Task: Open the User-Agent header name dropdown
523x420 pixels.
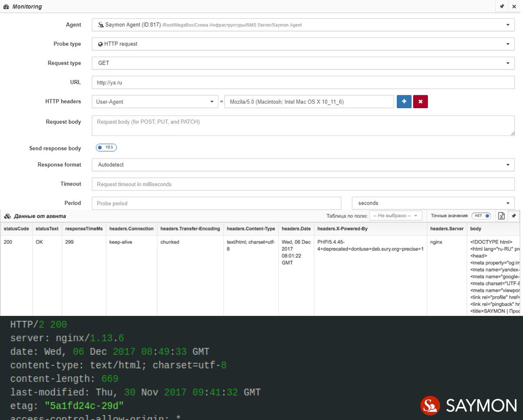Action: point(155,102)
